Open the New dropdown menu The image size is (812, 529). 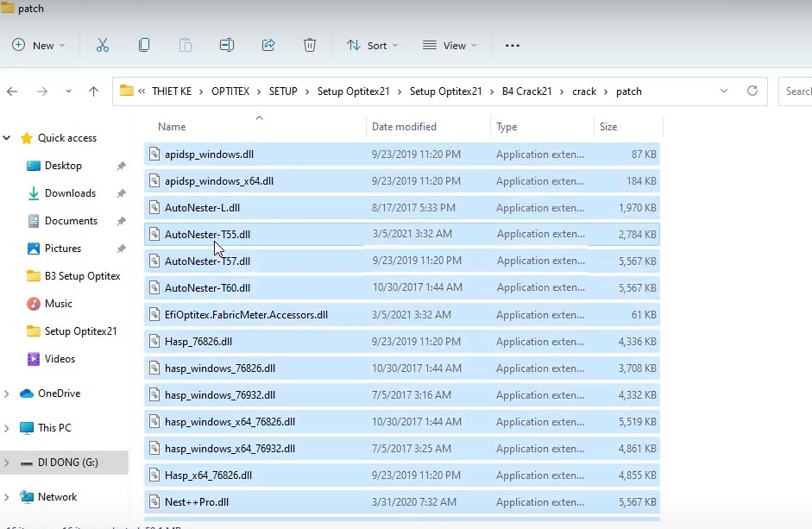click(37, 46)
